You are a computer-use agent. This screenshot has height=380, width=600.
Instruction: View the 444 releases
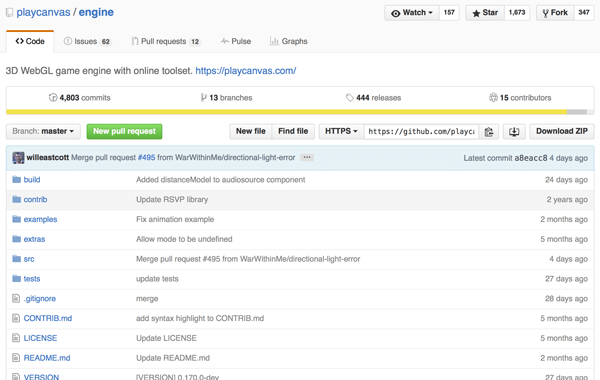tap(373, 98)
